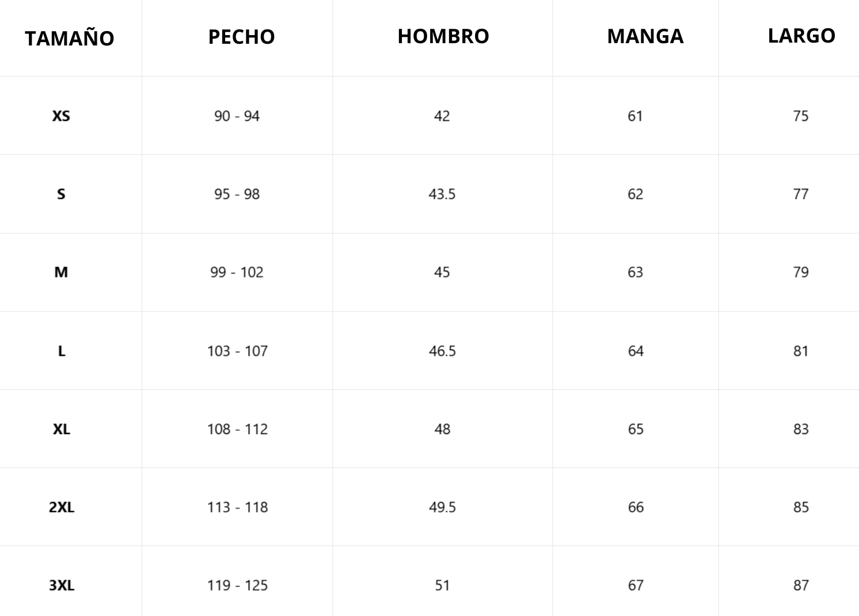Select length value 85
The height and width of the screenshot is (616, 859).
[x=801, y=507]
